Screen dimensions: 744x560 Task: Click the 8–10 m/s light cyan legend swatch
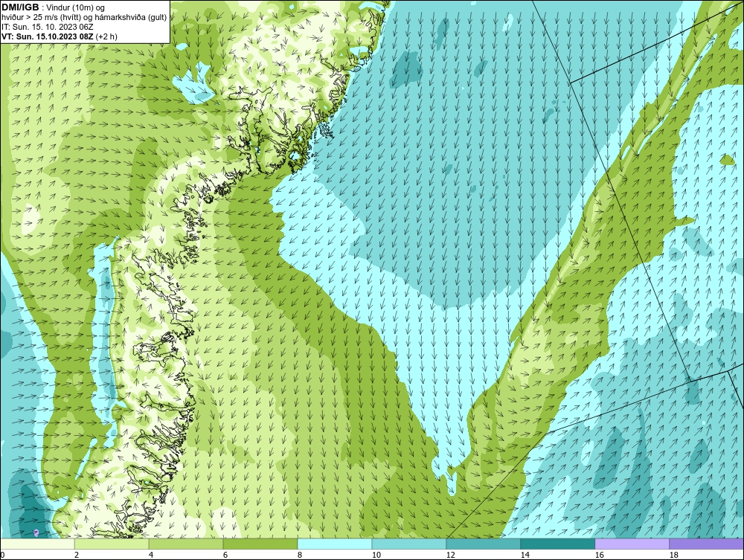(x=335, y=544)
